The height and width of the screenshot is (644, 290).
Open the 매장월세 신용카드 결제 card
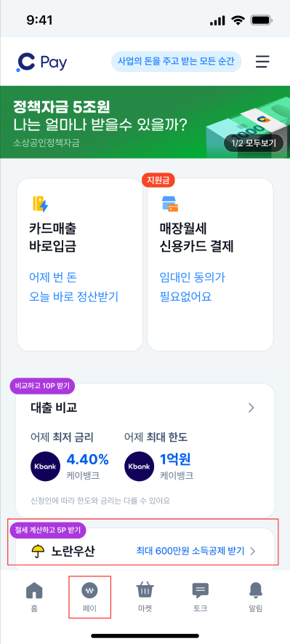click(210, 264)
